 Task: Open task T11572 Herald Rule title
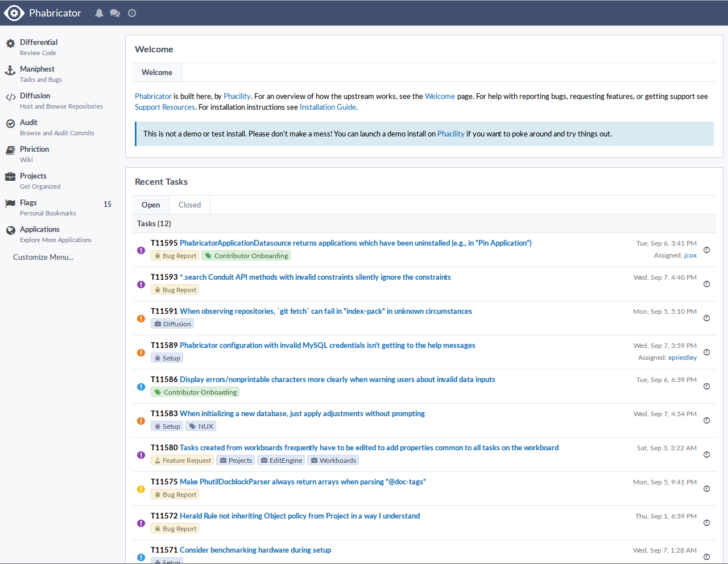click(300, 516)
